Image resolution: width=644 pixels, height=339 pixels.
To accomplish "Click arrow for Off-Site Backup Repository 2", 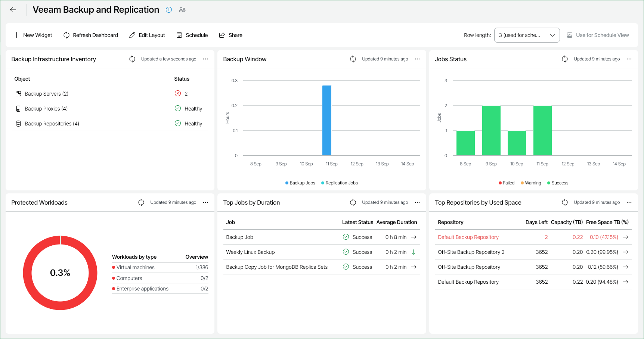I will [x=625, y=252].
